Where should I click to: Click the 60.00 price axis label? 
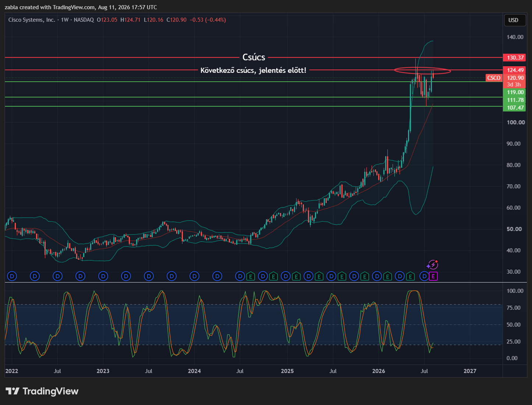click(514, 207)
